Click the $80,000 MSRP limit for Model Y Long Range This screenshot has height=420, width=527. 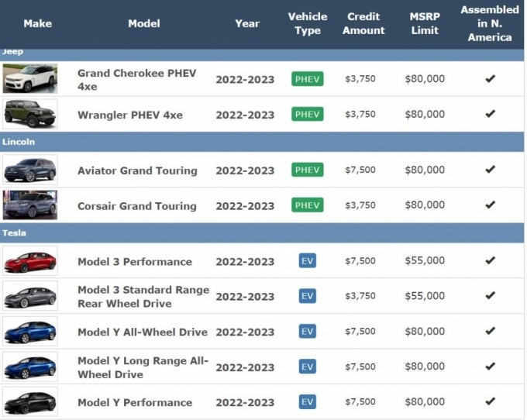pos(425,367)
